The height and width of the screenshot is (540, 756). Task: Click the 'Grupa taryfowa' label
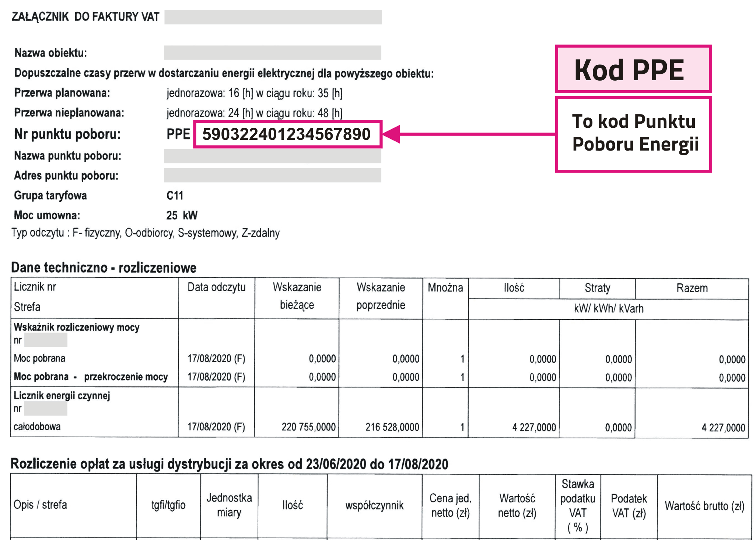tap(50, 195)
